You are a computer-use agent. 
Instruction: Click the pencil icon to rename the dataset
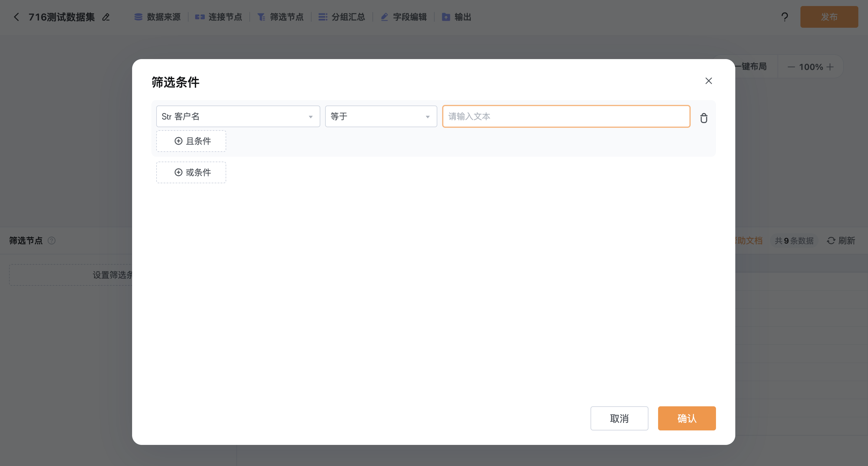pos(106,17)
